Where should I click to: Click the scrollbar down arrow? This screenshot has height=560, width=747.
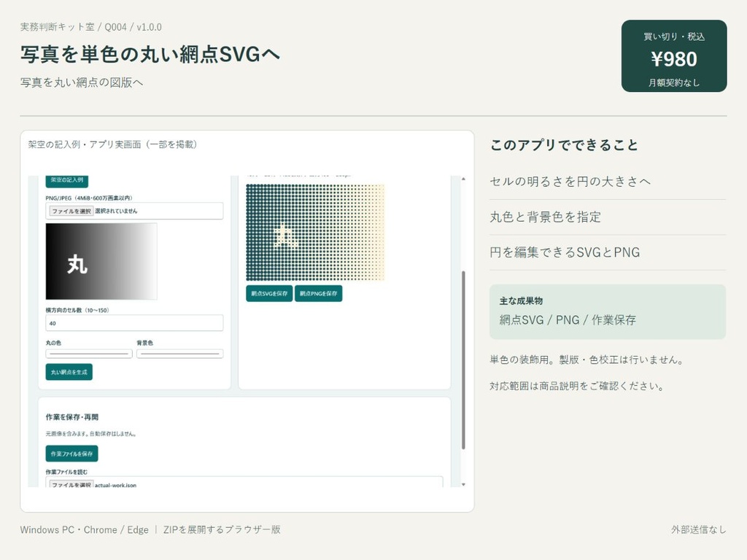(x=463, y=484)
